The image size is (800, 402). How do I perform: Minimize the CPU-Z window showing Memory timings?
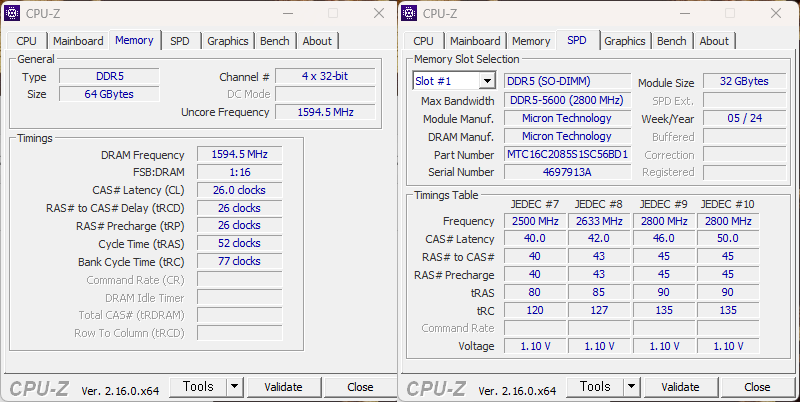[x=331, y=13]
